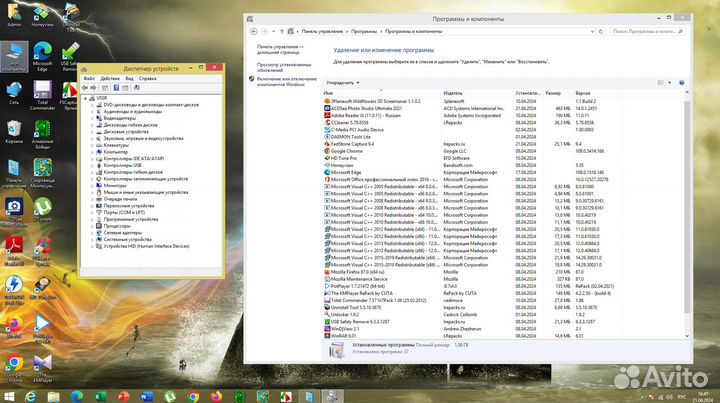Open Microsoft Edge desktop shortcut
This screenshot has height=403, width=720.
43,56
